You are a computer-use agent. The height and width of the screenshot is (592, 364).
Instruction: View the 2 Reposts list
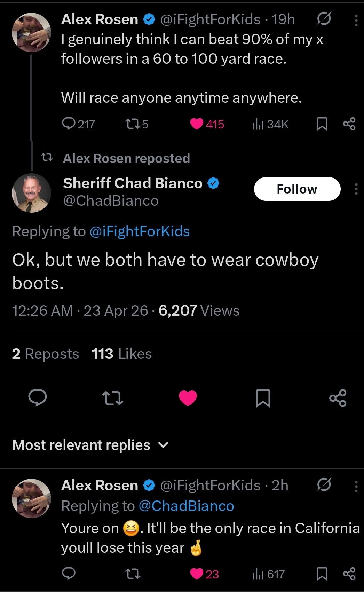(x=45, y=354)
